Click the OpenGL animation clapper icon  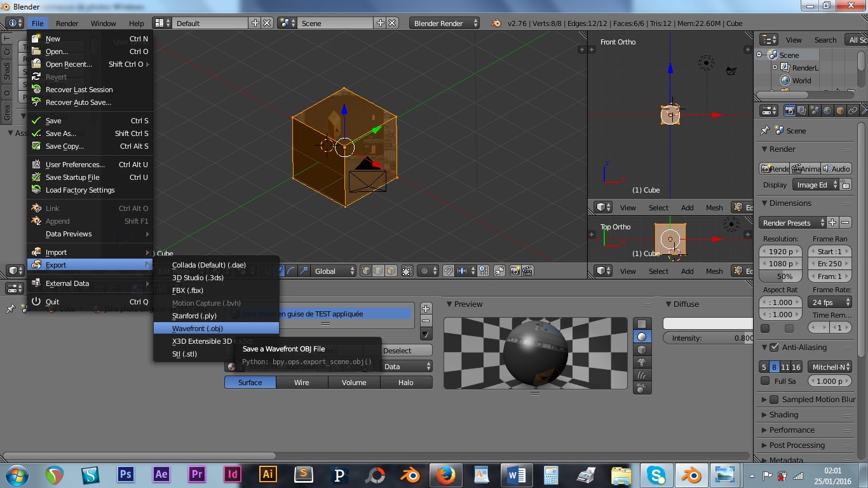coord(527,271)
